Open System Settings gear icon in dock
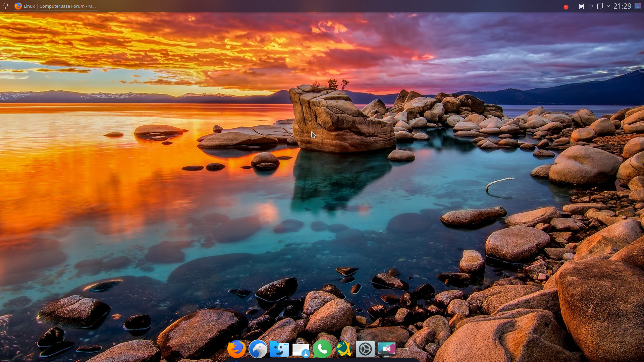Viewport: 644px width, 362px height. coord(365,349)
